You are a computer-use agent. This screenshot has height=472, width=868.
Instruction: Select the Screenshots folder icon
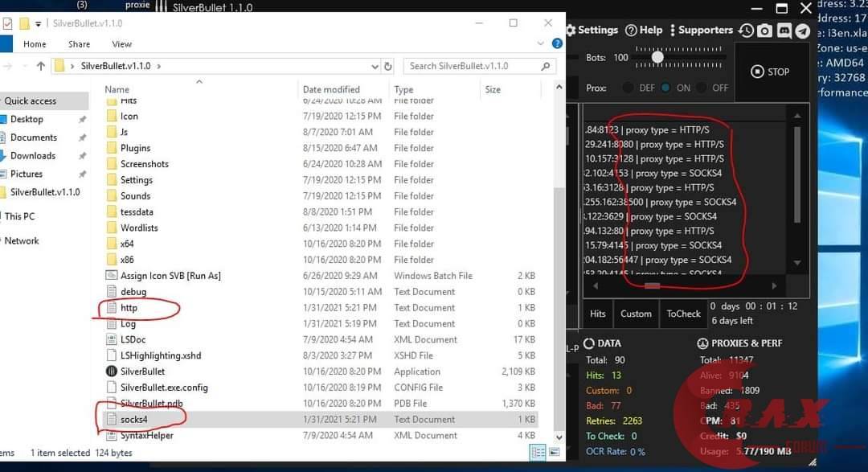click(111, 164)
